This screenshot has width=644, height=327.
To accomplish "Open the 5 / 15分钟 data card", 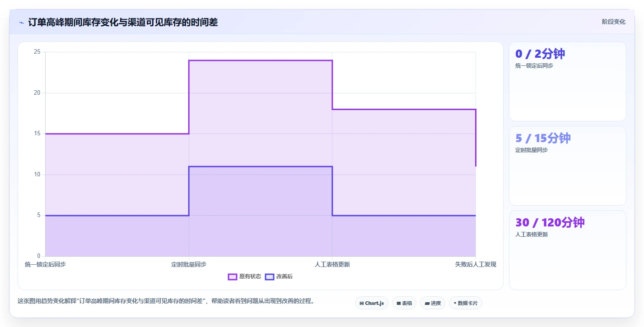I will [x=568, y=166].
